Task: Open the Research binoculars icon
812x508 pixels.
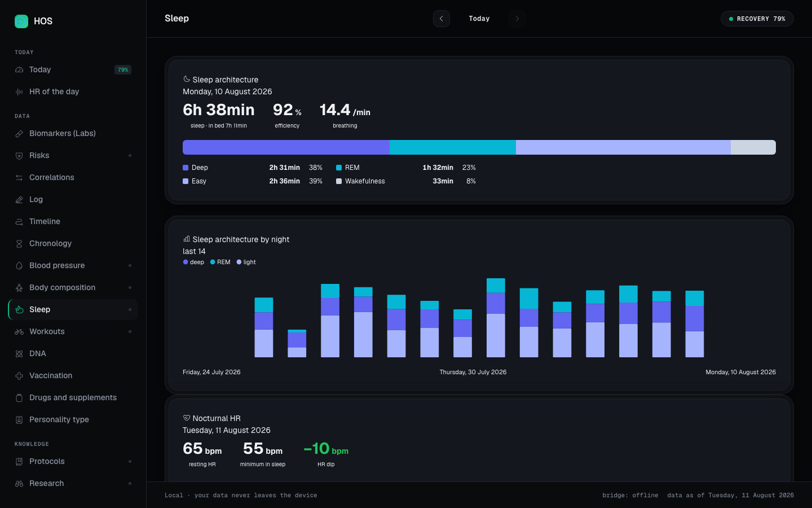Action: (x=19, y=484)
